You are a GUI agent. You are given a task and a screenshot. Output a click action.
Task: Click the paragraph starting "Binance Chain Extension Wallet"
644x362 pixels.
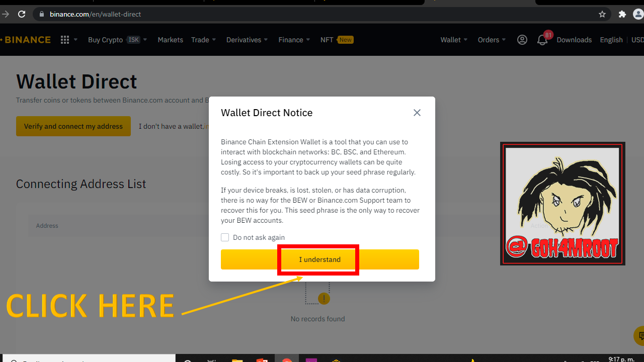tap(318, 157)
